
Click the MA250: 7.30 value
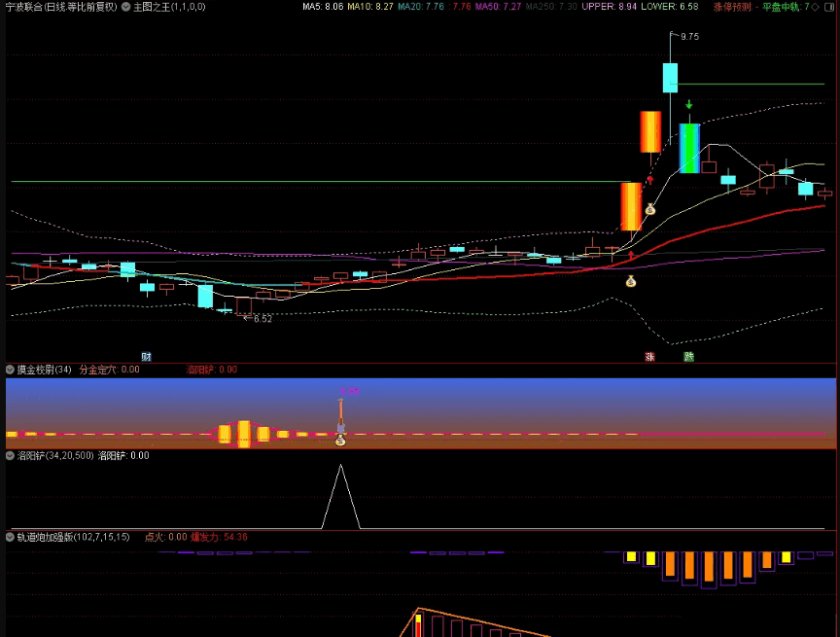point(551,7)
